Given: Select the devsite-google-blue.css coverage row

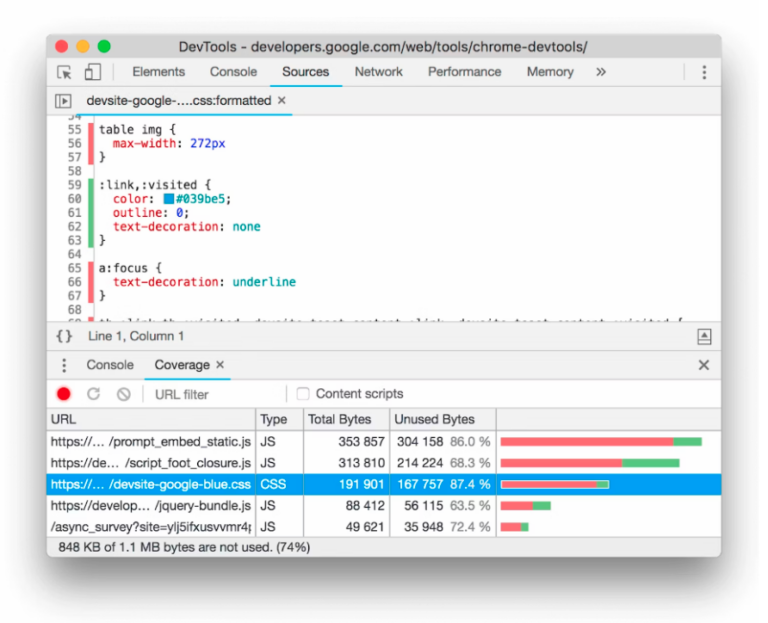Looking at the screenshot, I should [x=384, y=484].
